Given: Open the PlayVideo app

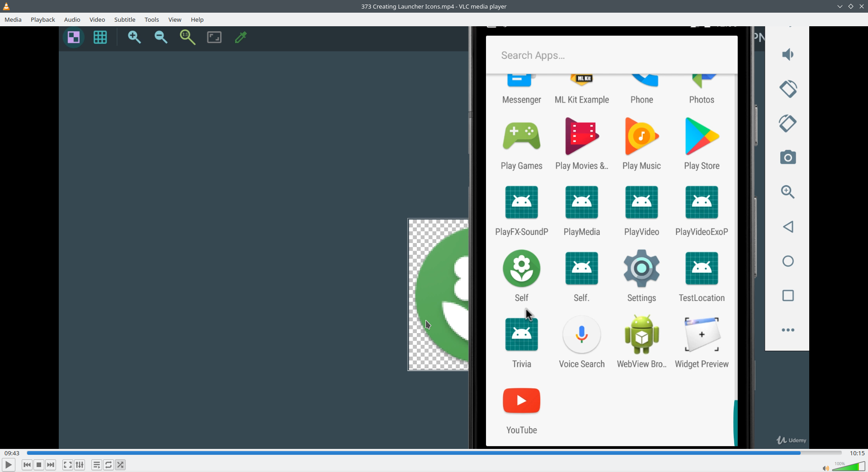Looking at the screenshot, I should (642, 210).
